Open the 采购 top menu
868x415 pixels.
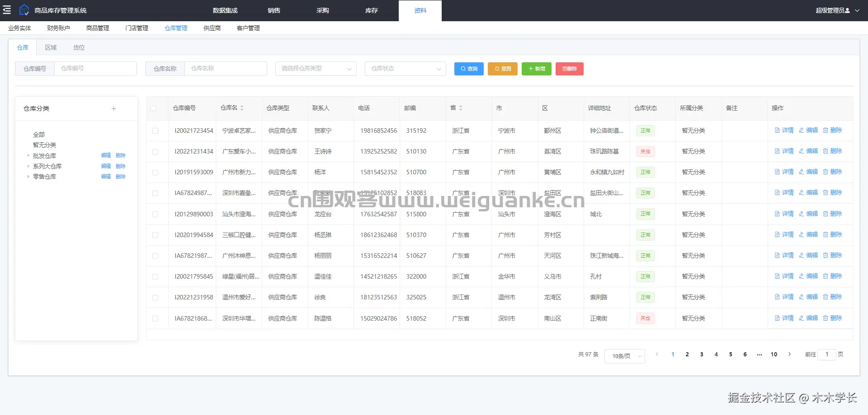(x=323, y=10)
